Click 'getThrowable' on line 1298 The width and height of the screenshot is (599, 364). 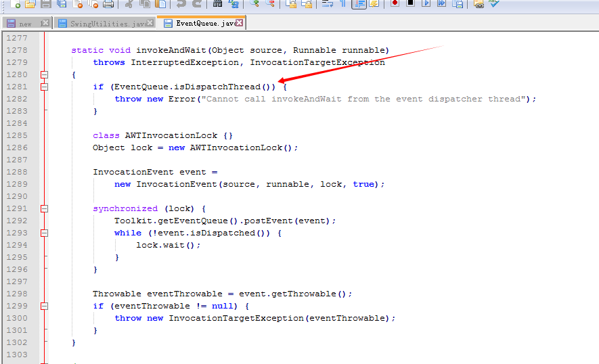(304, 294)
